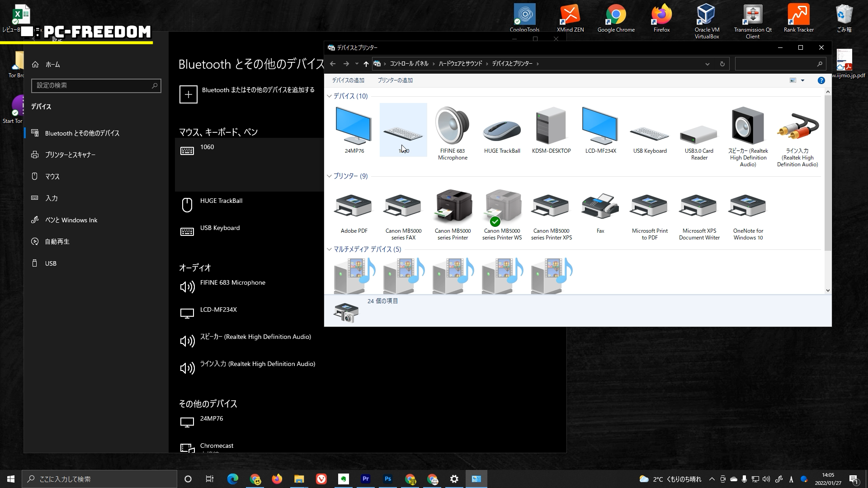
Task: Select the FIFINE 683 Microphone speaker icon
Action: pyautogui.click(x=453, y=127)
